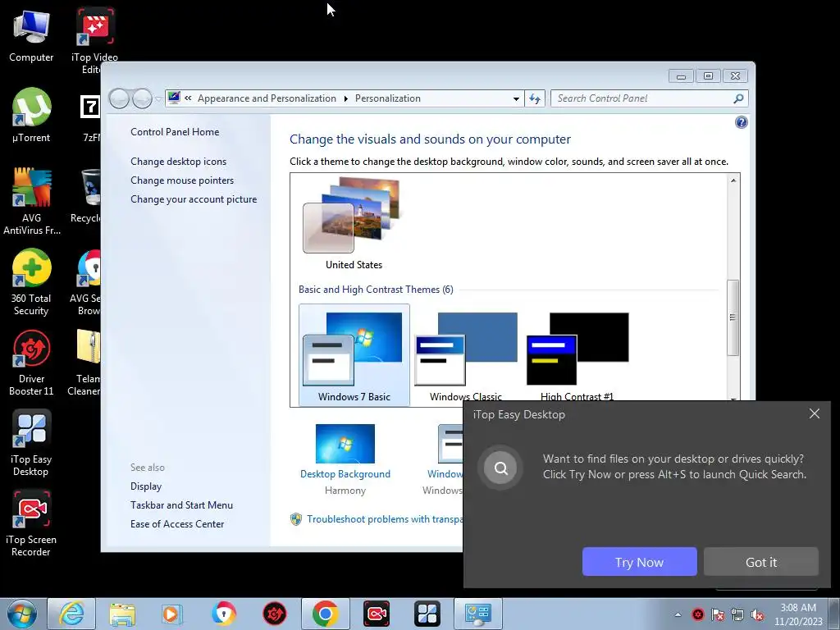
Task: Click Troubleshoot problems with transparency link
Action: (x=385, y=519)
